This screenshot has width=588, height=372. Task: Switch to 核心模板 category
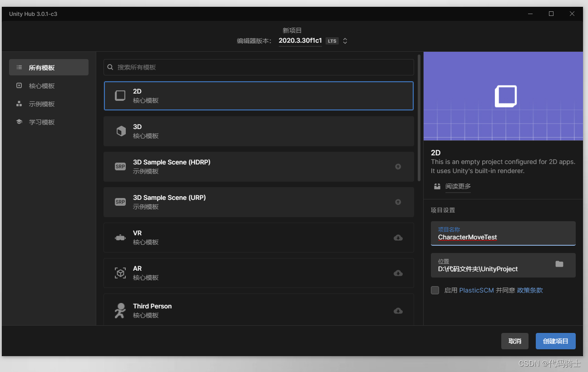coord(19,85)
